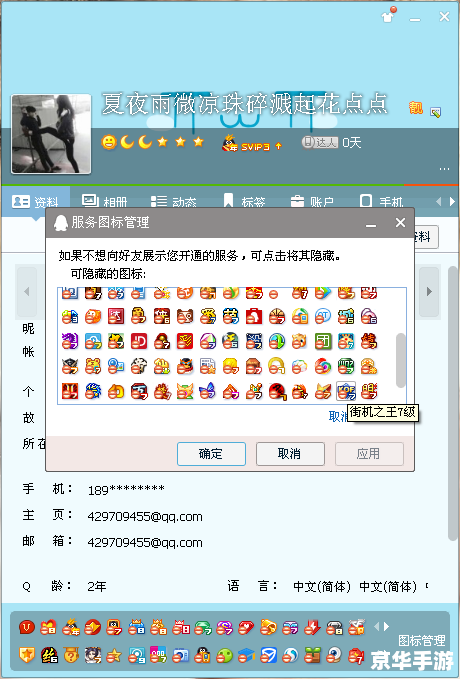Click the basketball service icon
Viewport: 460px width, 679px height.
(x=277, y=316)
